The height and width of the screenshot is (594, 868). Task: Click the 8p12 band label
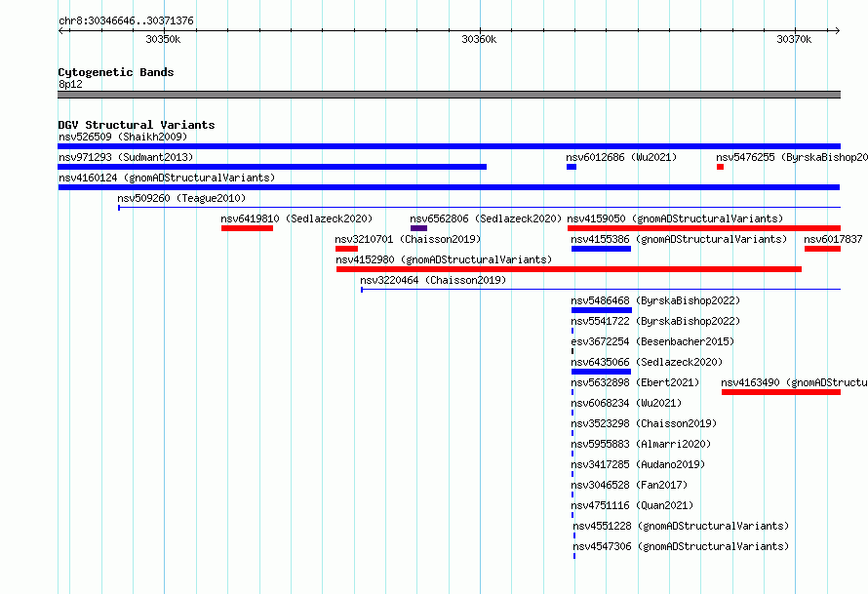(70, 84)
